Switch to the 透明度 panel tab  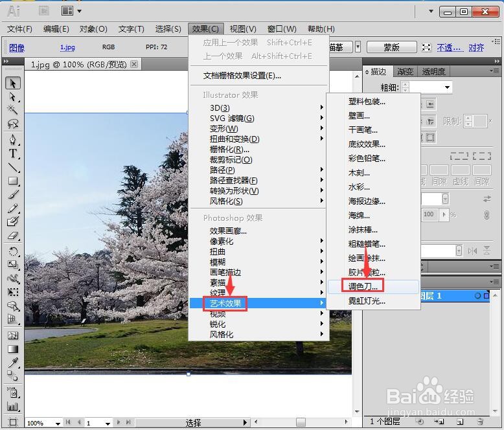point(433,71)
